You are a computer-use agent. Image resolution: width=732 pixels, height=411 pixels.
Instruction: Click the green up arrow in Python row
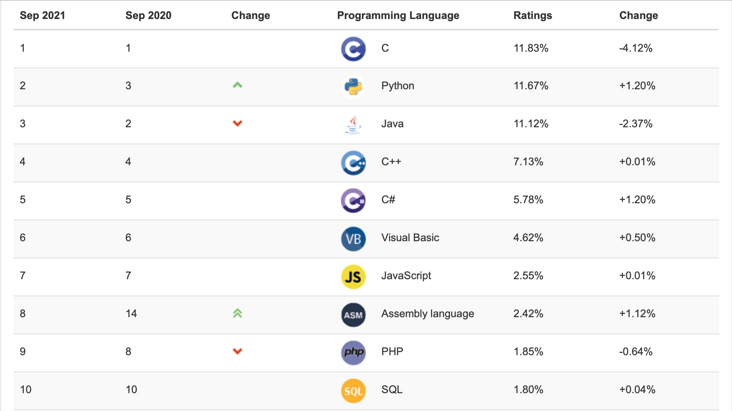coord(237,86)
